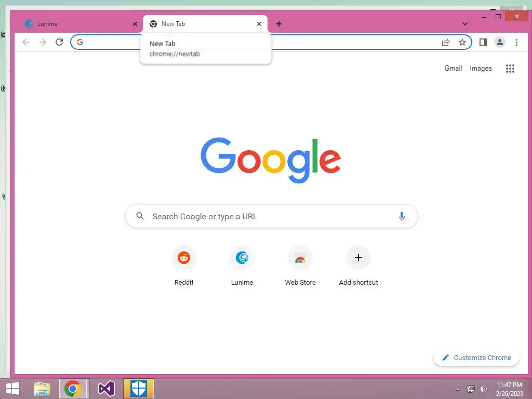Close the New Tab tab
The image size is (532, 399).
click(x=259, y=24)
